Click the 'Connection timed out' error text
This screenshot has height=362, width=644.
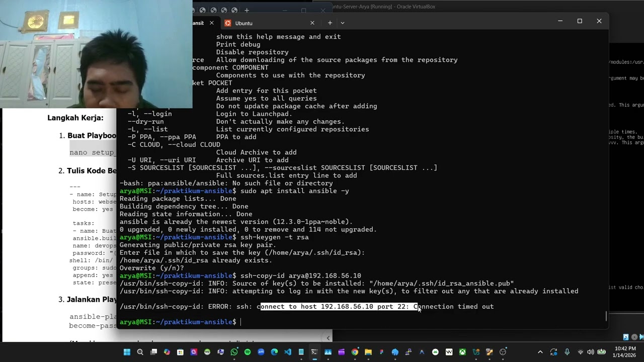tap(453, 307)
